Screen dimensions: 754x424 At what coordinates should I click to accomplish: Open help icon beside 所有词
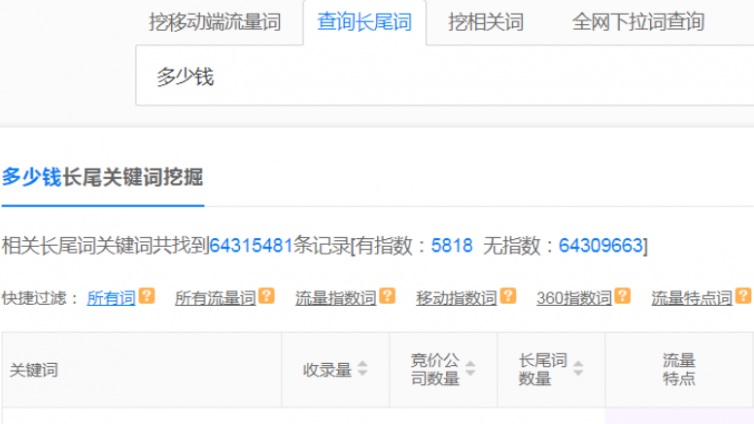pos(147,296)
